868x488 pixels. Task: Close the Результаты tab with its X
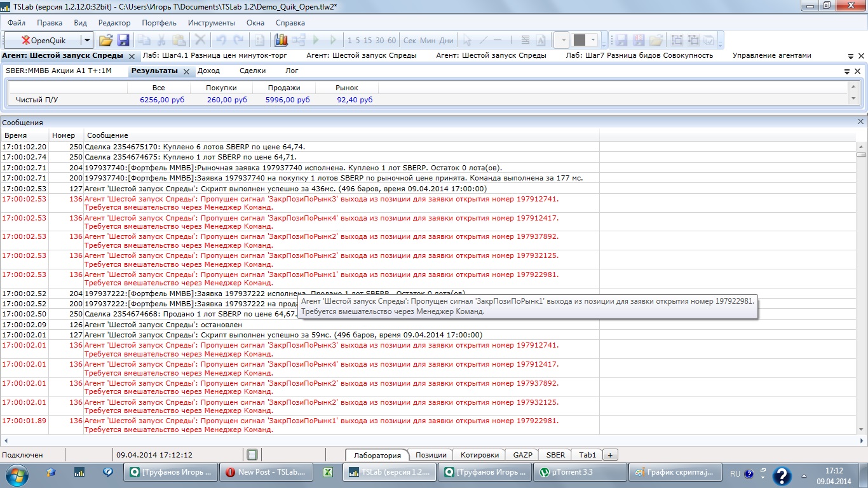(186, 72)
